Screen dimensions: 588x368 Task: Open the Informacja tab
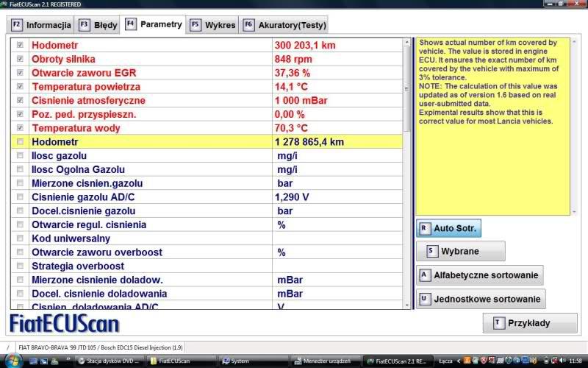coord(40,25)
